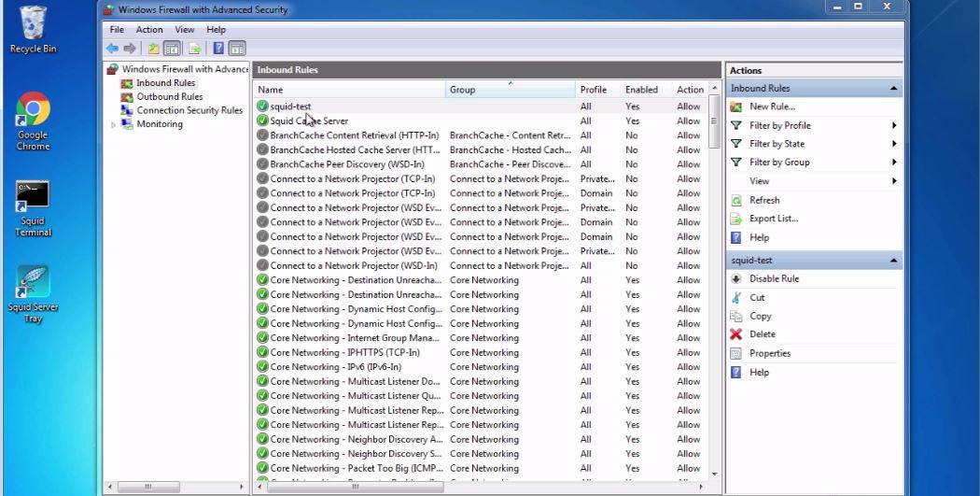
Task: Click the Copy icon in Actions pane
Action: point(736,316)
